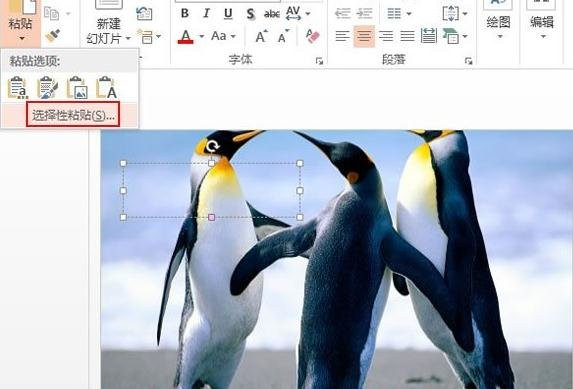Apply the red font color
The image size is (573, 389).
tap(186, 37)
